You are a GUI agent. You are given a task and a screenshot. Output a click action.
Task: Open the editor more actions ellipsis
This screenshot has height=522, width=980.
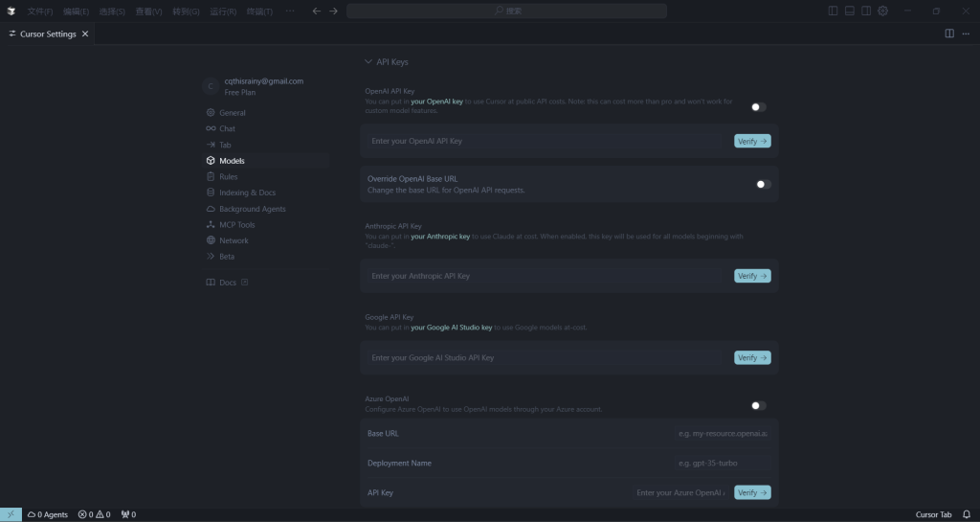coord(965,34)
